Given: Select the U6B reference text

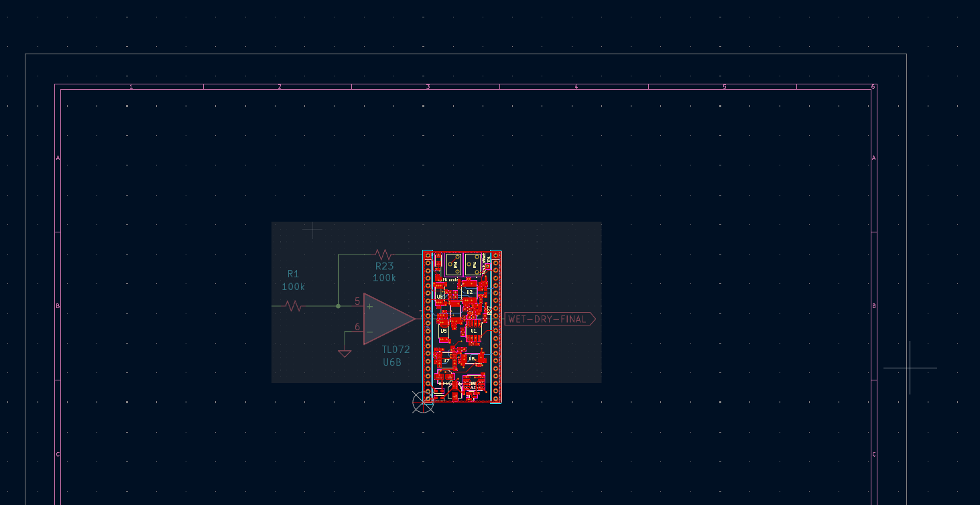Looking at the screenshot, I should pyautogui.click(x=392, y=362).
